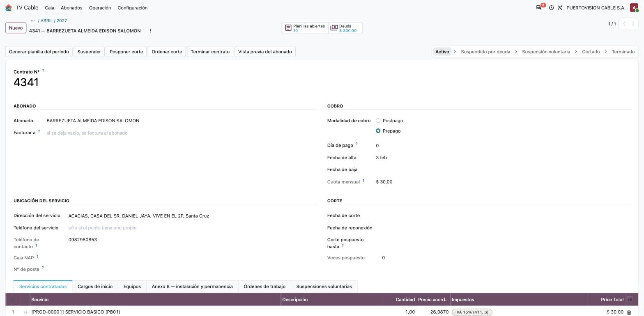Open Planillas abiertas stat button
Viewport: 644px width, 316px height.
[305, 28]
